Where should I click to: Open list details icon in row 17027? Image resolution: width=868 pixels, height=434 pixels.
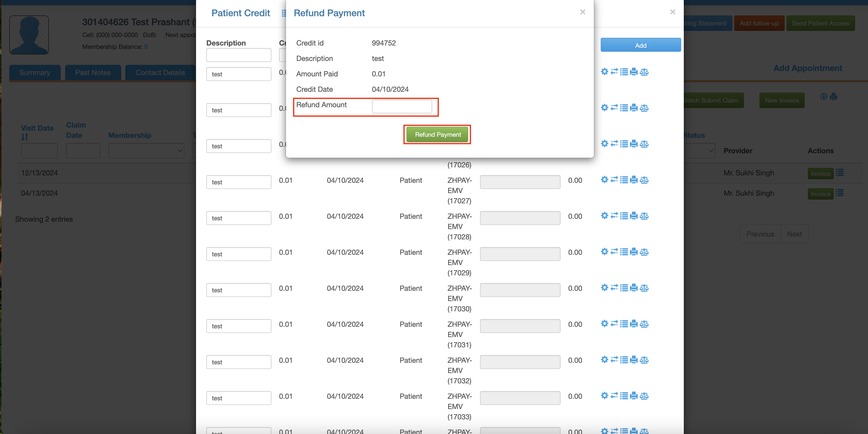(x=624, y=180)
